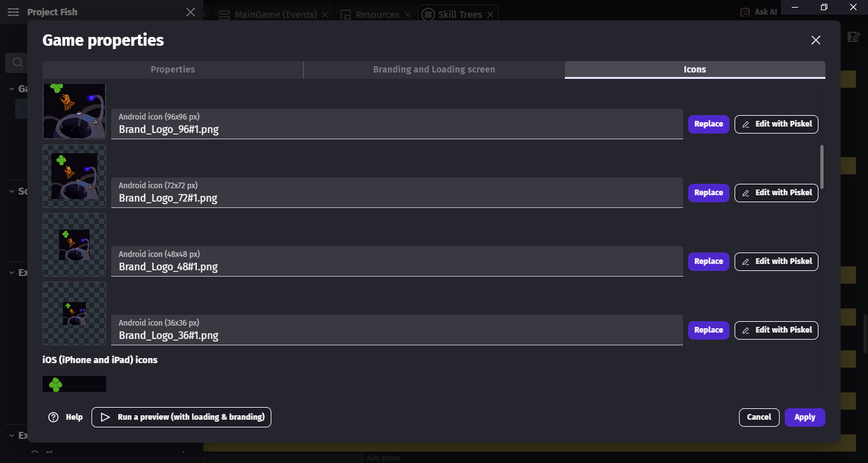The width and height of the screenshot is (868, 463).
Task: Click the search magnifier in the left panel
Action: pos(17,62)
